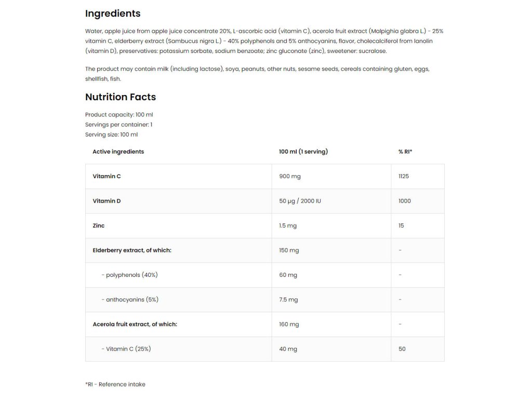Click the Active ingredients column header
Viewport: 532px width, 399px height.
[x=118, y=152]
